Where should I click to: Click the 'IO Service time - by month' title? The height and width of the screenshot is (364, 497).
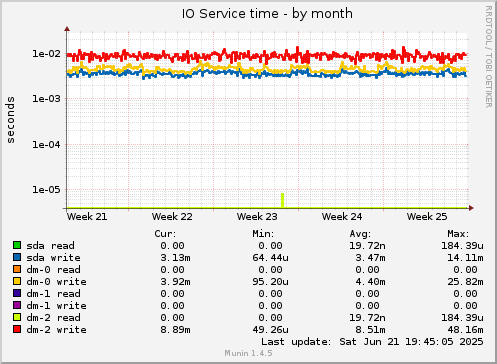point(267,14)
